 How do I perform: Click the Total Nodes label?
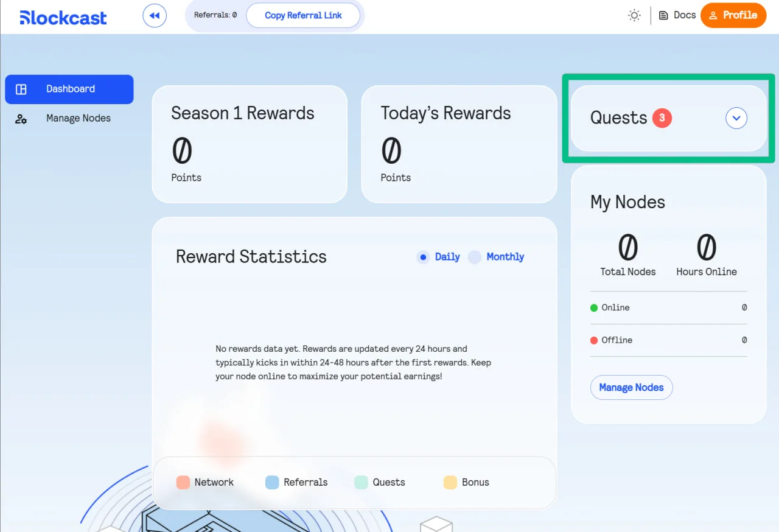pos(628,272)
